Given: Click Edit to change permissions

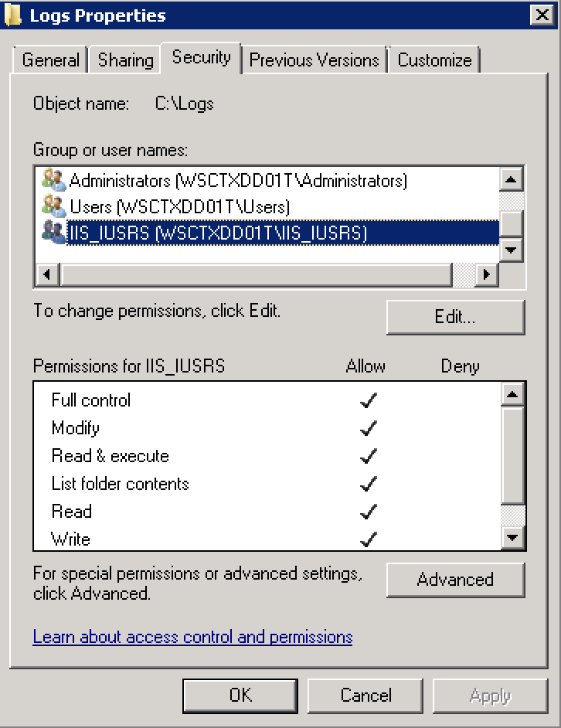Looking at the screenshot, I should coord(455,317).
